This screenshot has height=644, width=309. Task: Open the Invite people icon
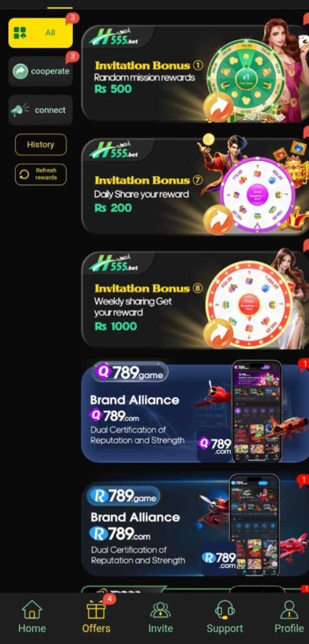160,610
